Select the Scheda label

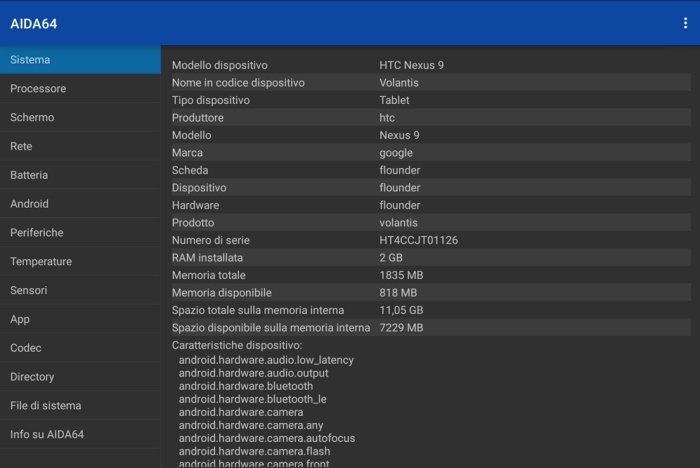(x=190, y=170)
